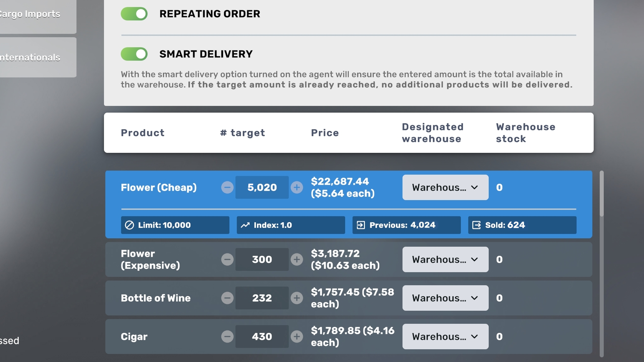The image size is (644, 362).
Task: Decrease Flower (Cheap) target with minus icon
Action: click(x=227, y=187)
